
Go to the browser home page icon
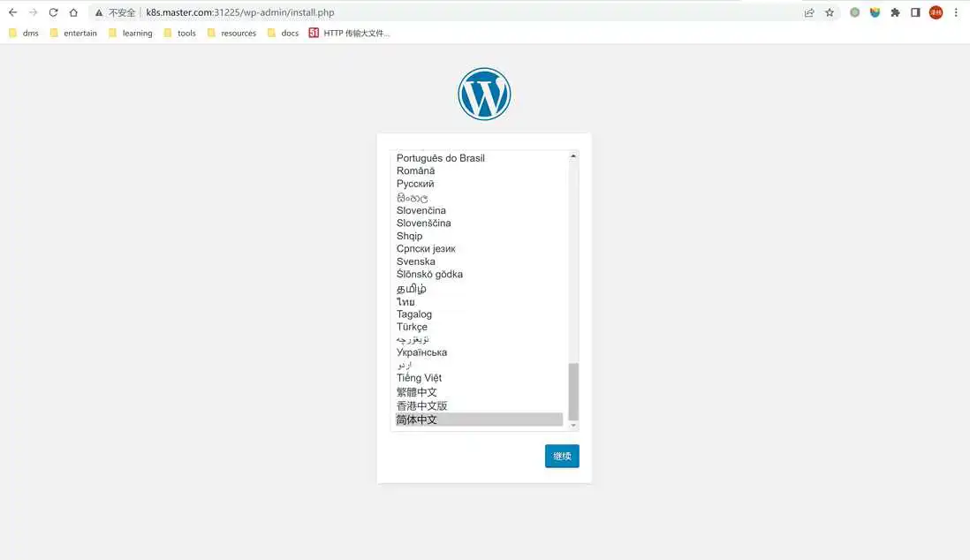click(x=73, y=12)
